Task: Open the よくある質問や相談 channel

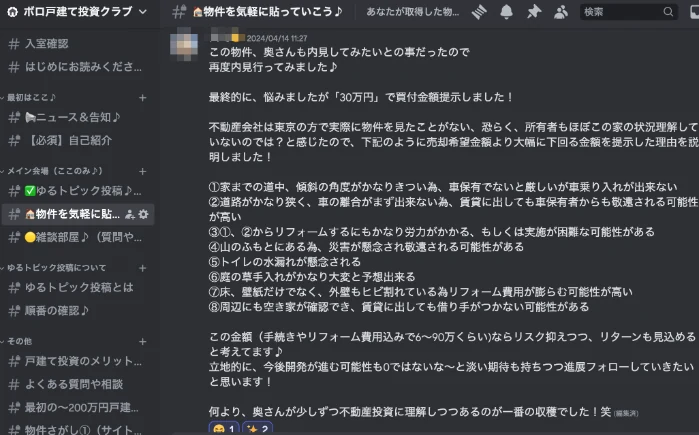Action: tap(78, 384)
